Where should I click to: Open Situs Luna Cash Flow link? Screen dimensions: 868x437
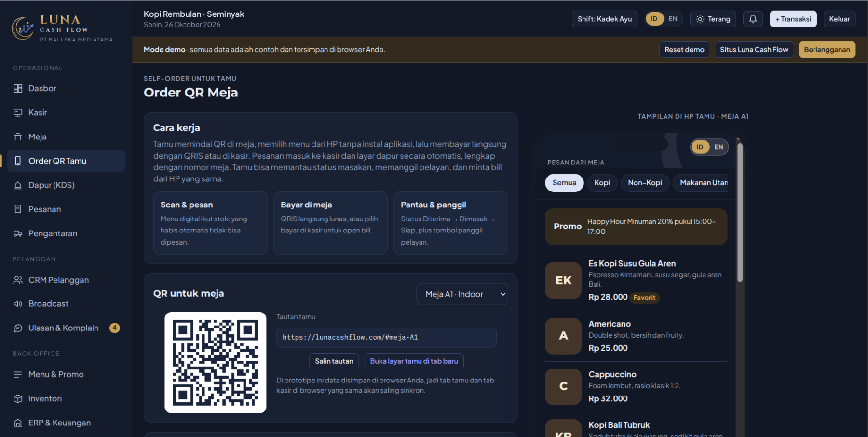[754, 50]
